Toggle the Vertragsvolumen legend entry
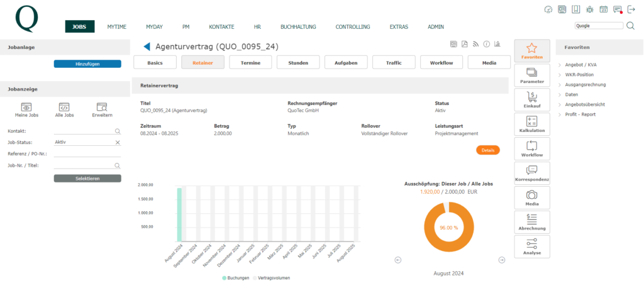Viewport: 644px width, 283px height. [271, 278]
